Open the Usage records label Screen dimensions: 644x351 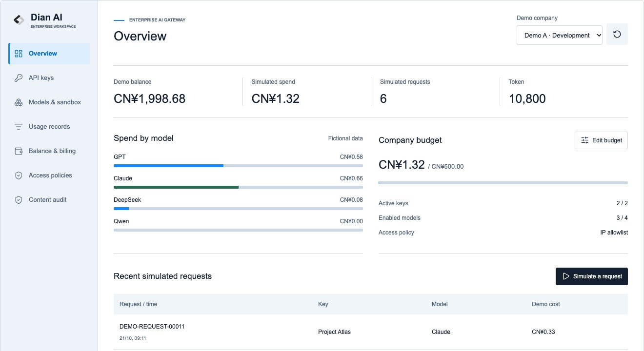tap(49, 127)
